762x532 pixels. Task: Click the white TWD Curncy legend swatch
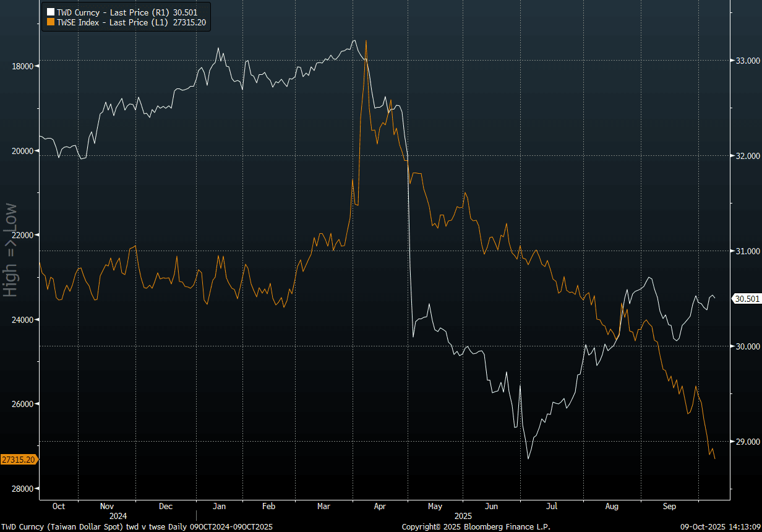51,12
